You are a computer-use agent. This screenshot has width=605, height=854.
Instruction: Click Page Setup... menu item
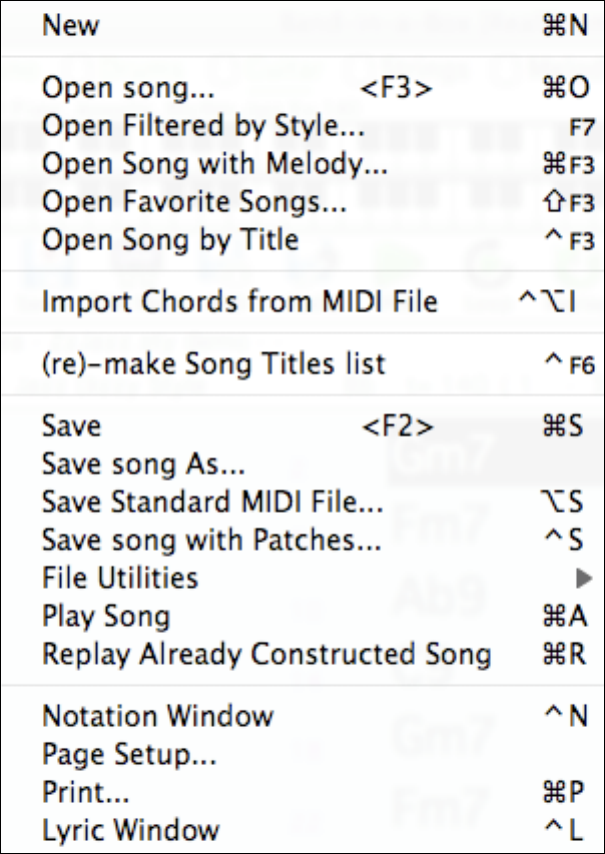pyautogui.click(x=129, y=754)
